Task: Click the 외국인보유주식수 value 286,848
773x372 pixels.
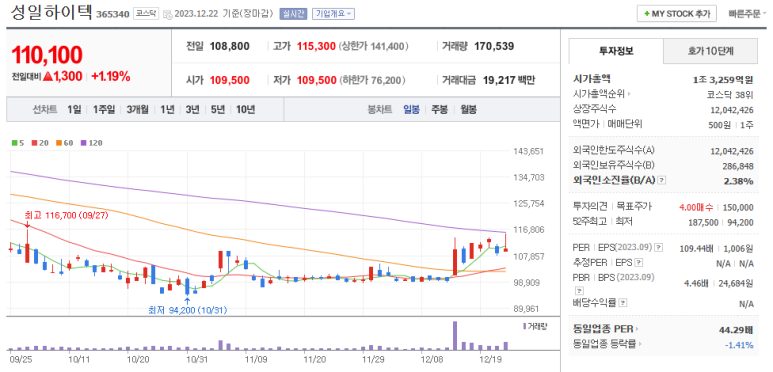Action: click(x=739, y=166)
